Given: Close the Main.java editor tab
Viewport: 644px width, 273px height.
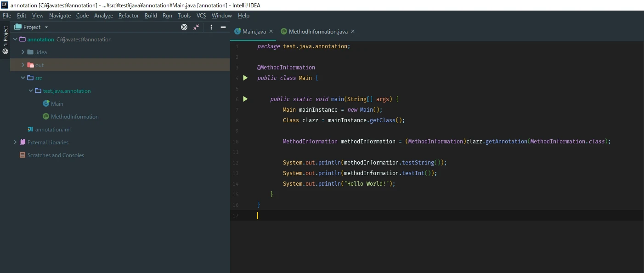Looking at the screenshot, I should 271,31.
